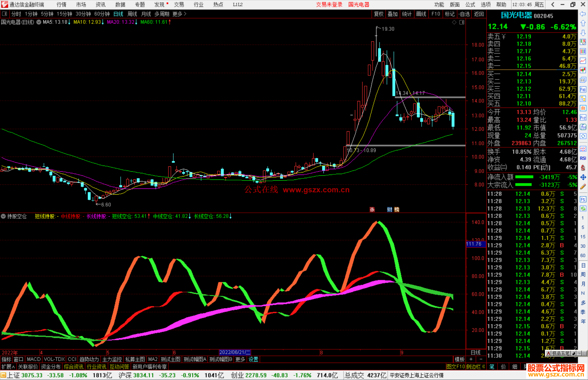Click the F10 company info sidebar icon
Viewport: 588px width, 380px height.
[x=583, y=89]
